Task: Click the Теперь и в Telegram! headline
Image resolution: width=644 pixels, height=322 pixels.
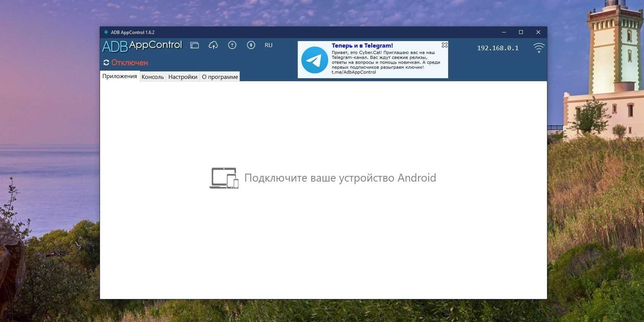Action: coord(362,46)
